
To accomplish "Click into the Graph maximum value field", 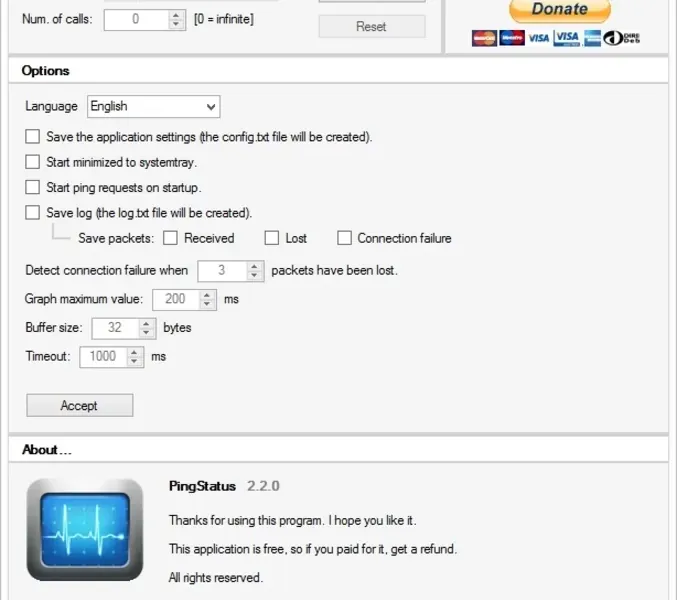I will tap(176, 300).
